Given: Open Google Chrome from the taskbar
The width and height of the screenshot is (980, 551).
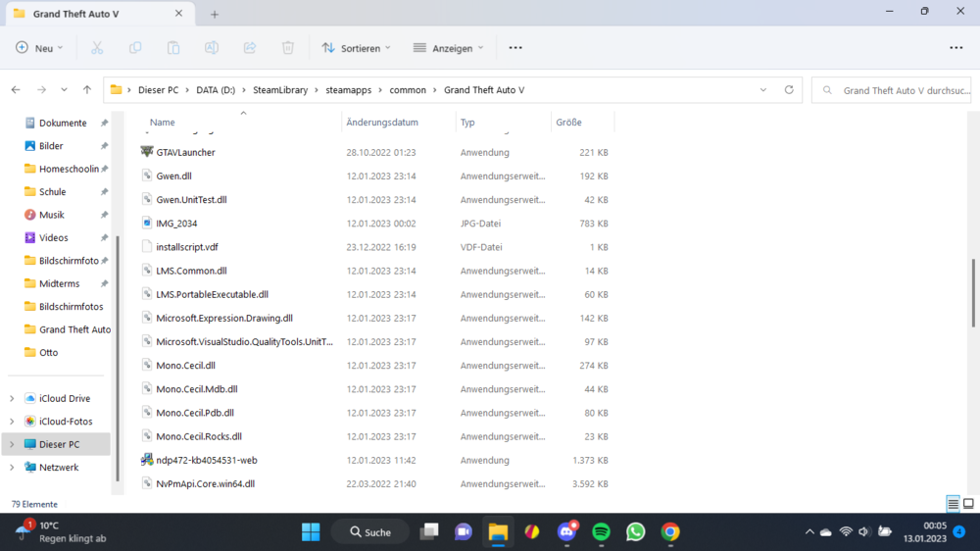Looking at the screenshot, I should (670, 532).
